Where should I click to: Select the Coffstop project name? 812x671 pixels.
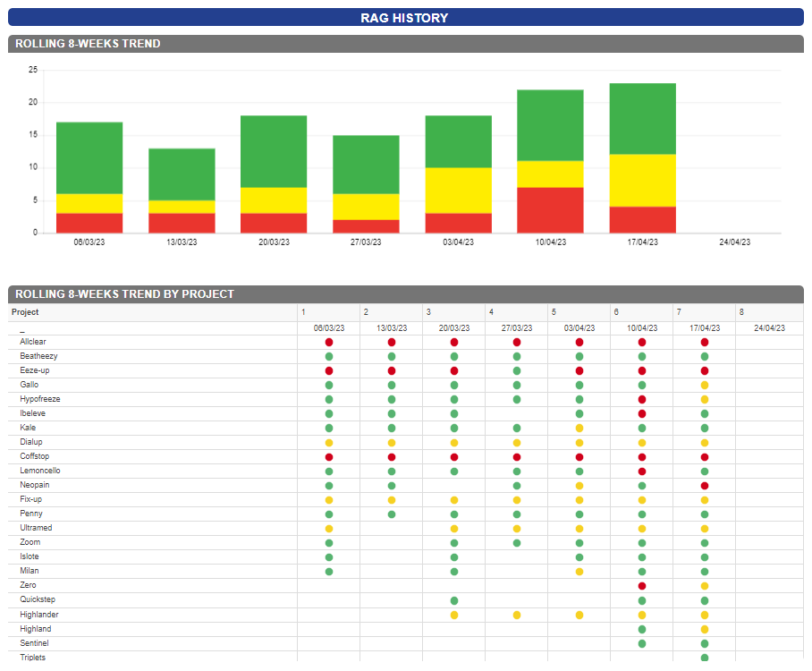pos(34,456)
